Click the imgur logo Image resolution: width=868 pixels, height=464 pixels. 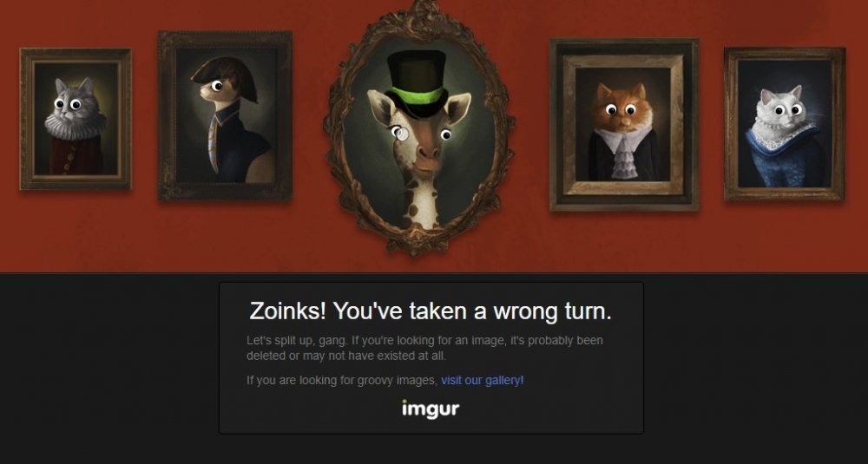click(431, 408)
